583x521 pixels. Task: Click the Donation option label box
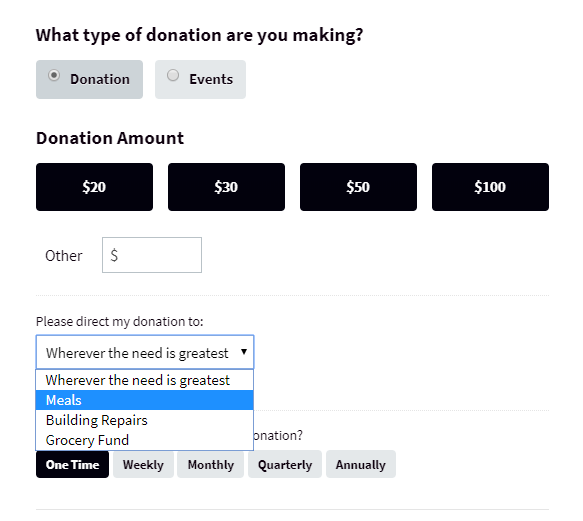90,80
